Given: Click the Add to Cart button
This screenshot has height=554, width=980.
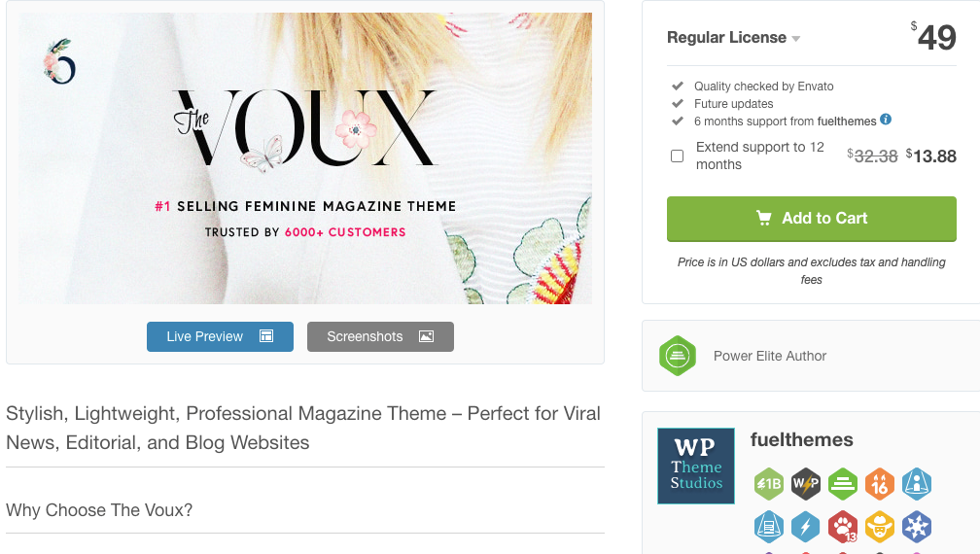Looking at the screenshot, I should coord(811,219).
